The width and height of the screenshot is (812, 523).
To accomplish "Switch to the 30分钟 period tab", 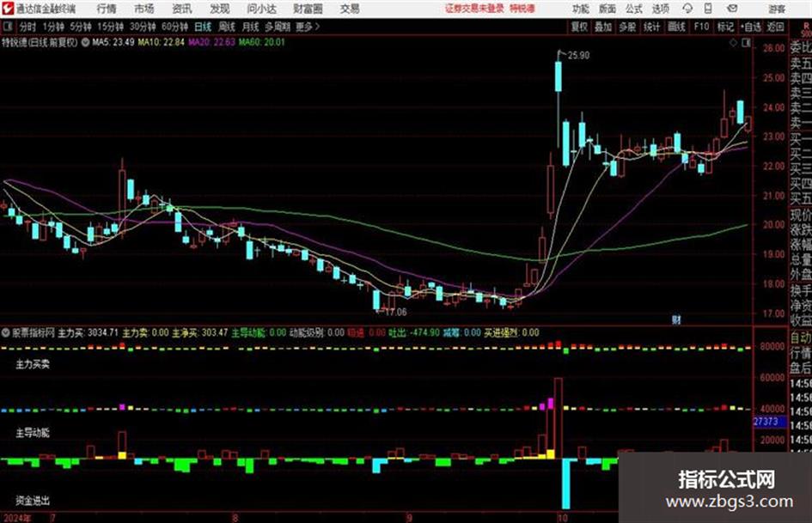I will [x=143, y=27].
